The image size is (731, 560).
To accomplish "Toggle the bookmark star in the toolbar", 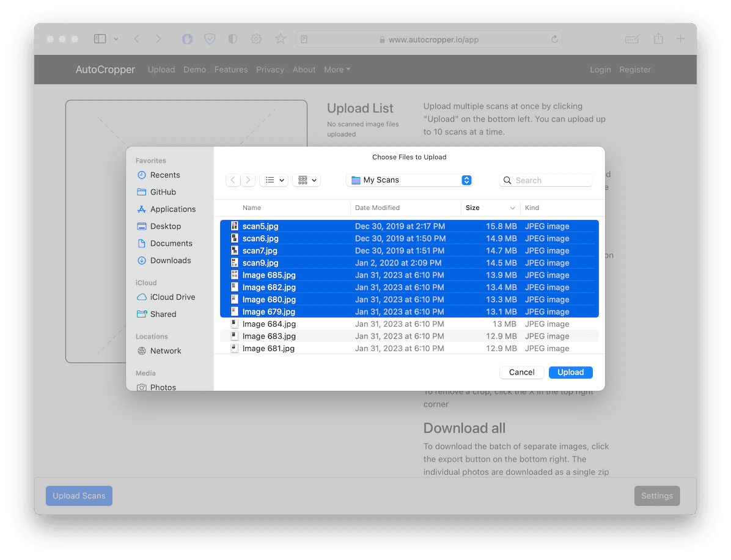I will [280, 38].
